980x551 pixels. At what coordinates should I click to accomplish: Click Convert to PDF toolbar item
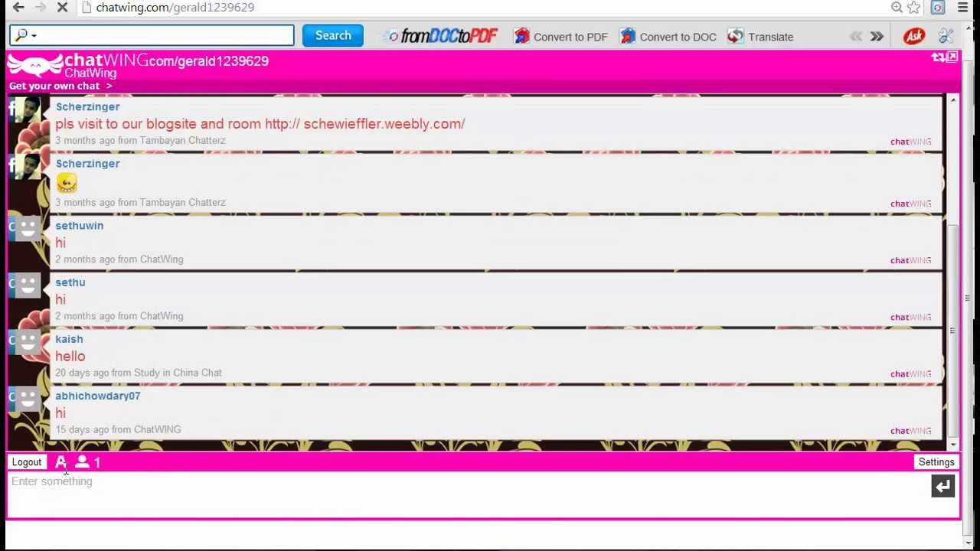[561, 37]
